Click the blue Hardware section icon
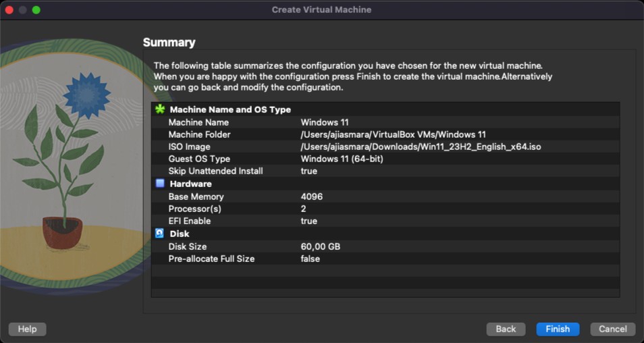The width and height of the screenshot is (644, 343). (x=160, y=184)
